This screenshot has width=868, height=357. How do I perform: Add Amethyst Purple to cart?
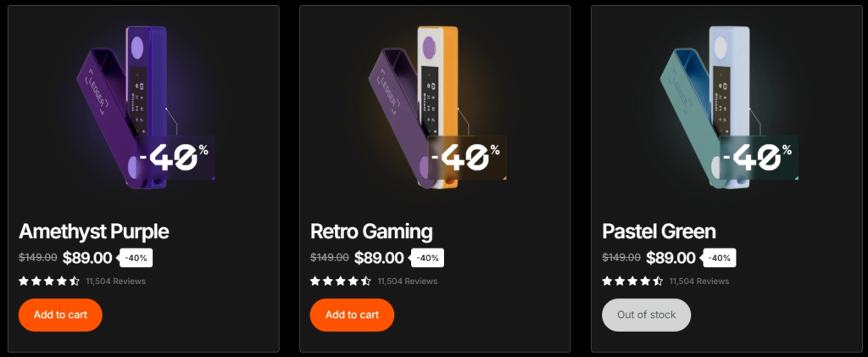coord(60,315)
